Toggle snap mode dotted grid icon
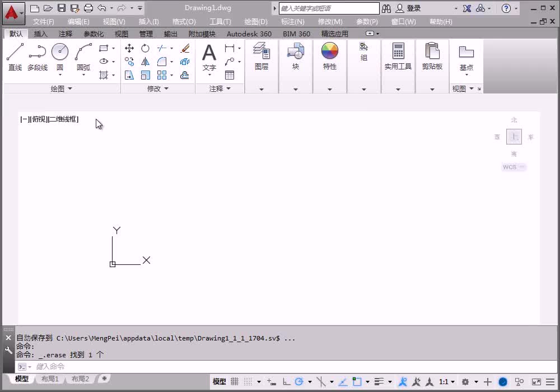This screenshot has width=560, height=392. click(248, 382)
